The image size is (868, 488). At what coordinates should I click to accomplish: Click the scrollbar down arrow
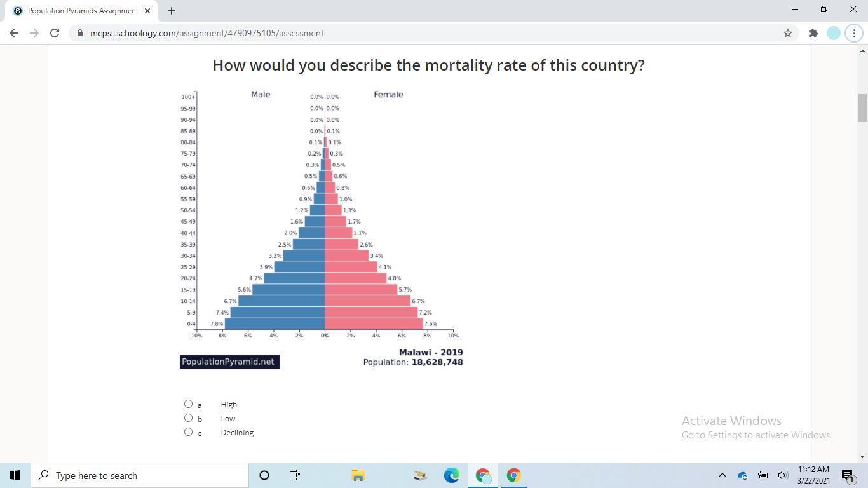862,456
